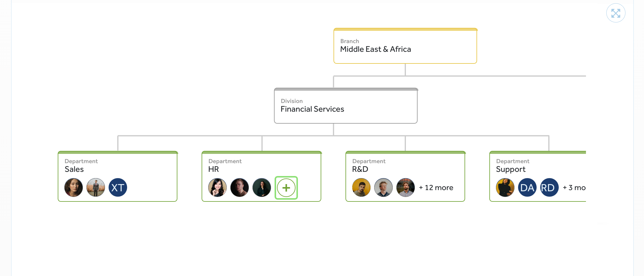Image resolution: width=644 pixels, height=276 pixels.
Task: Expand the '+ 3 more' Support members
Action: pyautogui.click(x=574, y=188)
